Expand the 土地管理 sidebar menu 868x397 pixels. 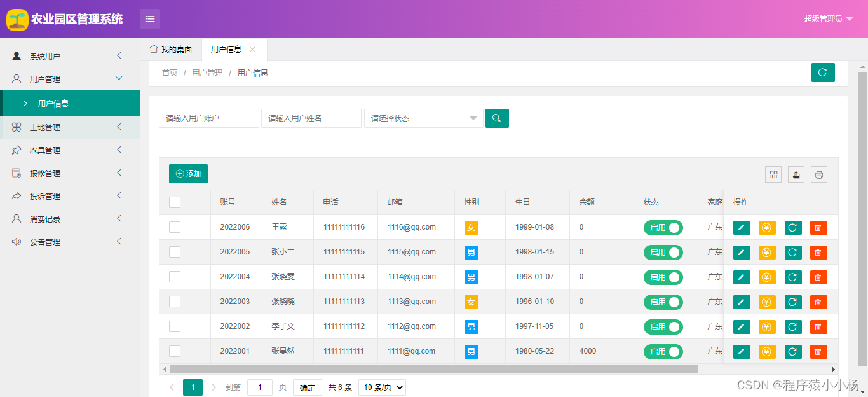coord(70,127)
